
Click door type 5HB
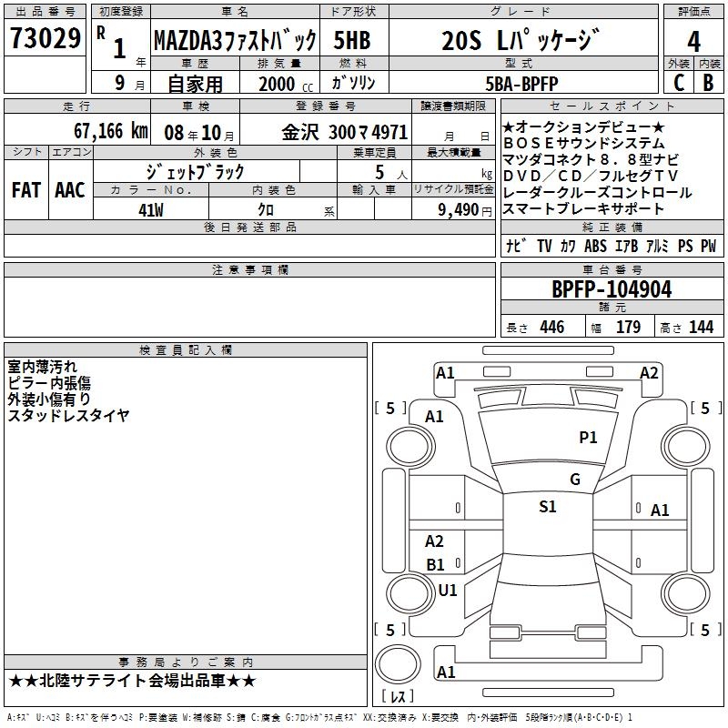pyautogui.click(x=352, y=40)
